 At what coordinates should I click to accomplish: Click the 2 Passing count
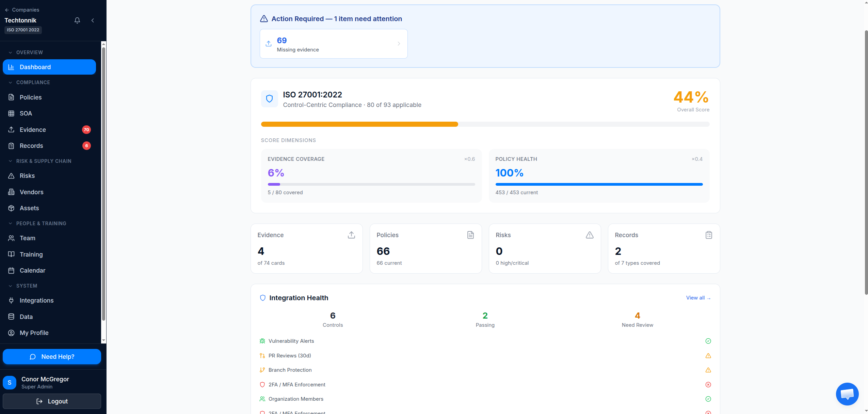[485, 316]
